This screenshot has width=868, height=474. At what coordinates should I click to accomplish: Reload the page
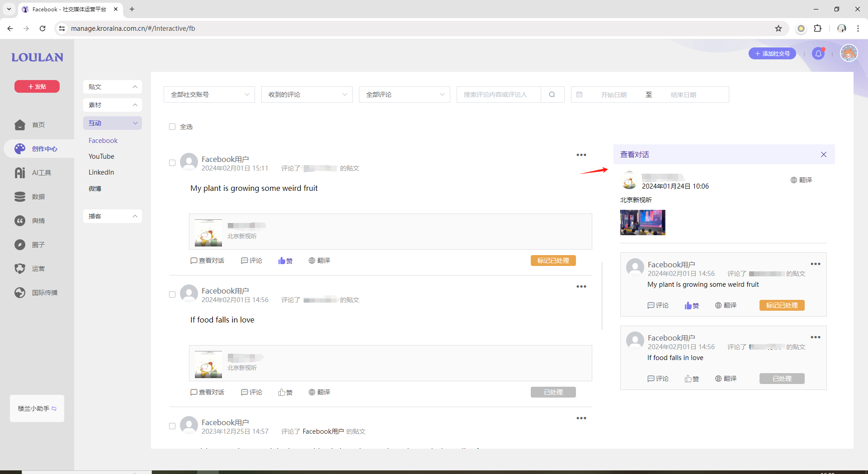pos(42,28)
